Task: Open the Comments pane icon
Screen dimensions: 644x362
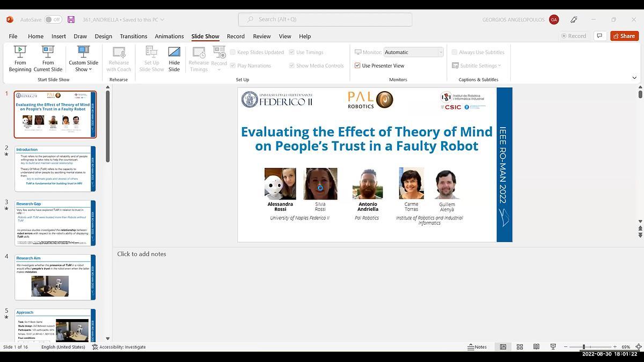Action: pyautogui.click(x=600, y=36)
